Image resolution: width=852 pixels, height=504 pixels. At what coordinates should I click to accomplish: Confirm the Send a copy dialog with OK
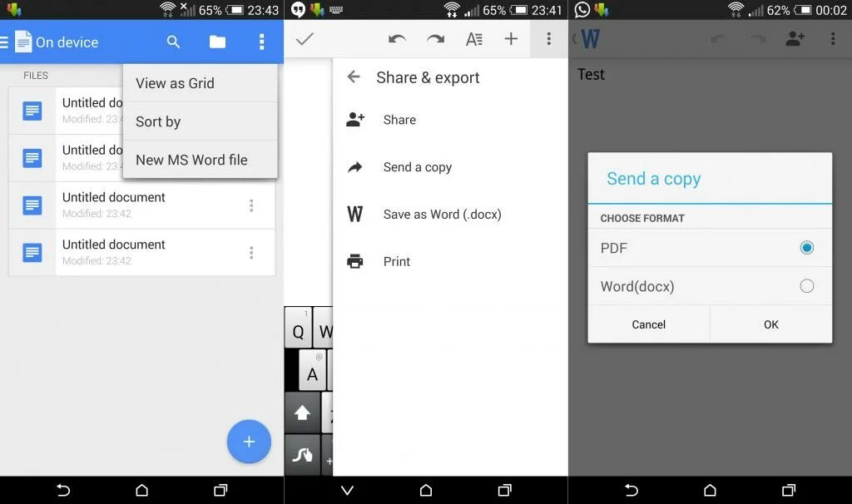coord(771,324)
